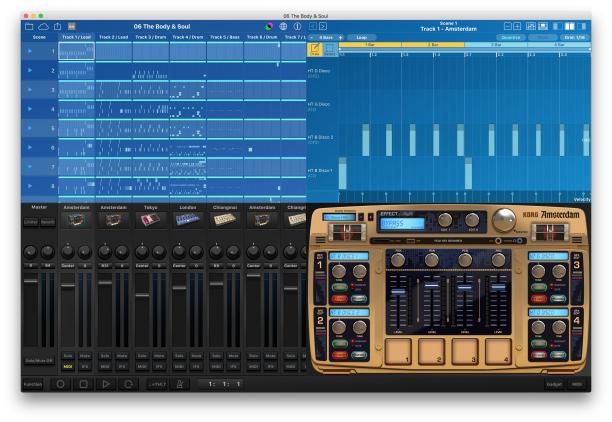Toggle the Loop button in piano roll

[x=361, y=37]
